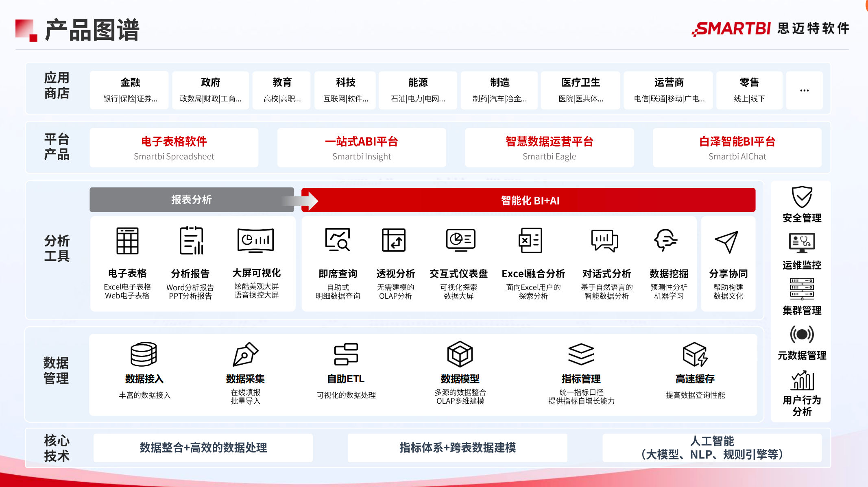Open the 即席查询 search-chart icon
Screen dimensions: 868x487
(x=338, y=240)
